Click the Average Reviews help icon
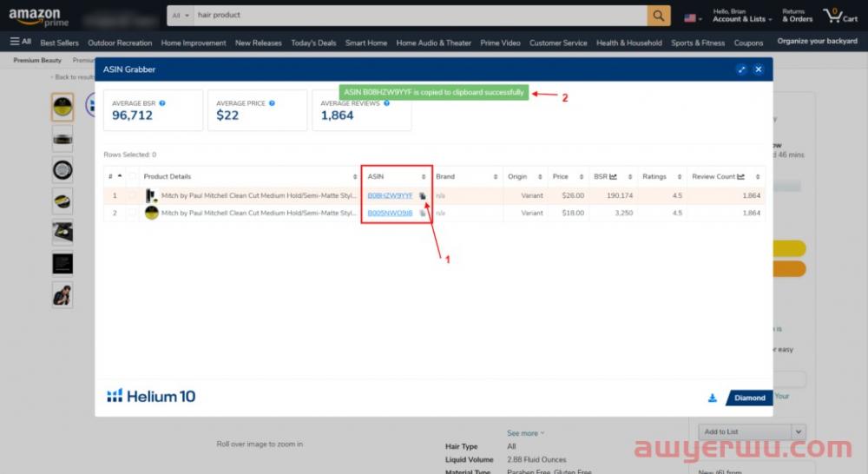This screenshot has width=868, height=474. coord(386,103)
